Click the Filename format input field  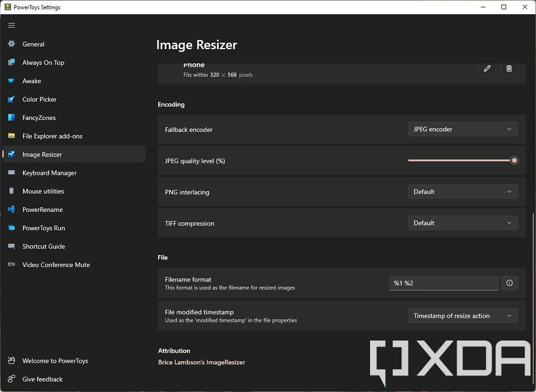(443, 283)
